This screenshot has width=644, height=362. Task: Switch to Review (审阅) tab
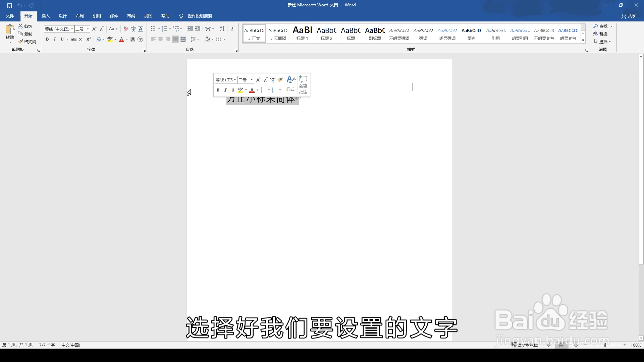(131, 16)
